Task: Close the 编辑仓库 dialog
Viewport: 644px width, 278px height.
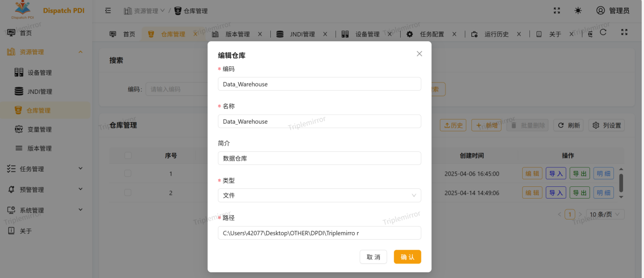Action: coord(419,53)
